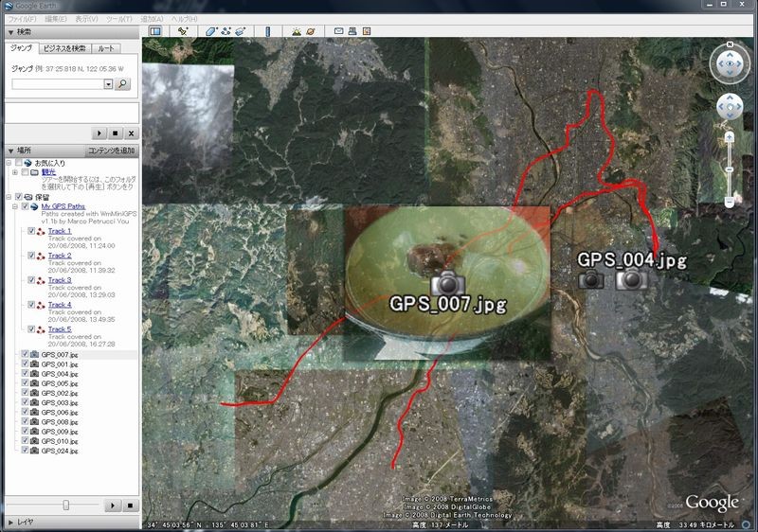Click into the ジャンプ search input field
The height and width of the screenshot is (532, 758).
pyautogui.click(x=58, y=84)
